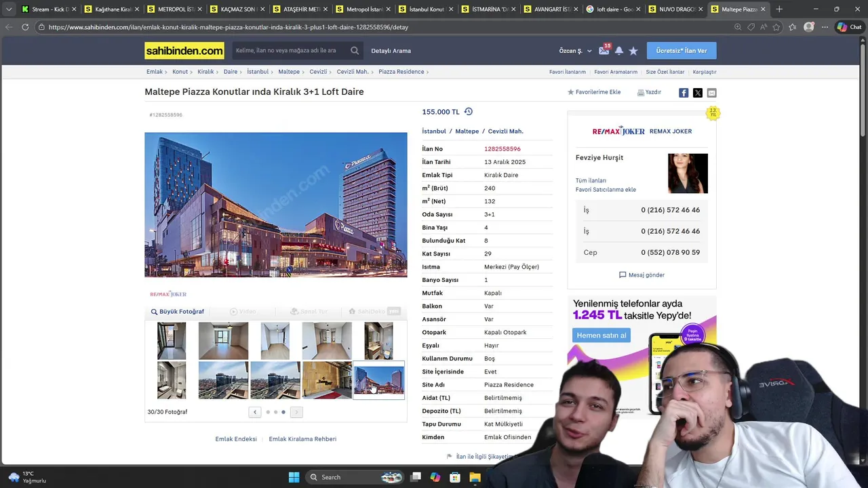Viewport: 868px width, 488px height.
Task: Click the search magnifier icon in header
Action: (355, 51)
